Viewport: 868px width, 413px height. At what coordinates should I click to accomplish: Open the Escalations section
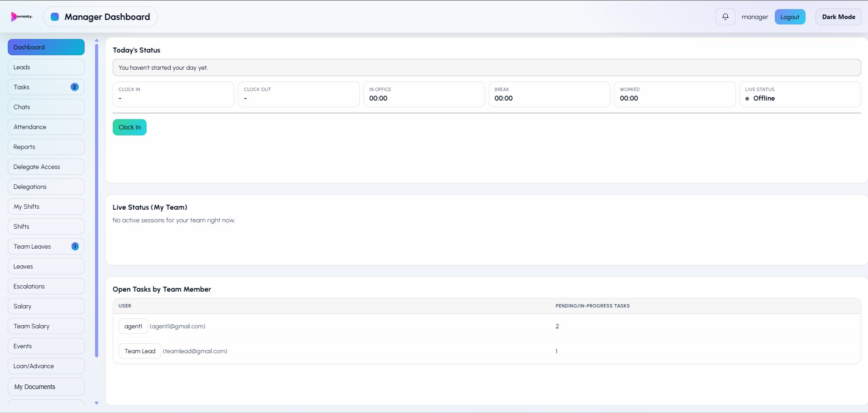point(45,286)
